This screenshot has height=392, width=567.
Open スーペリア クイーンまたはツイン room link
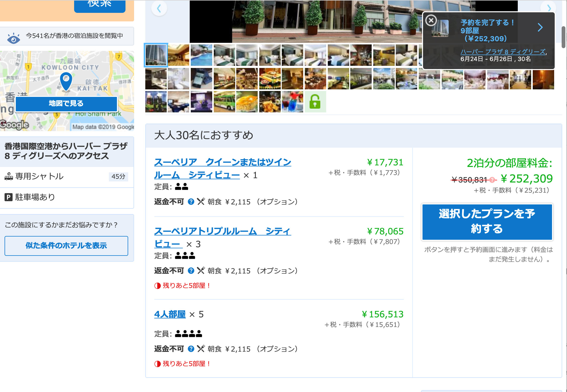[x=223, y=169]
